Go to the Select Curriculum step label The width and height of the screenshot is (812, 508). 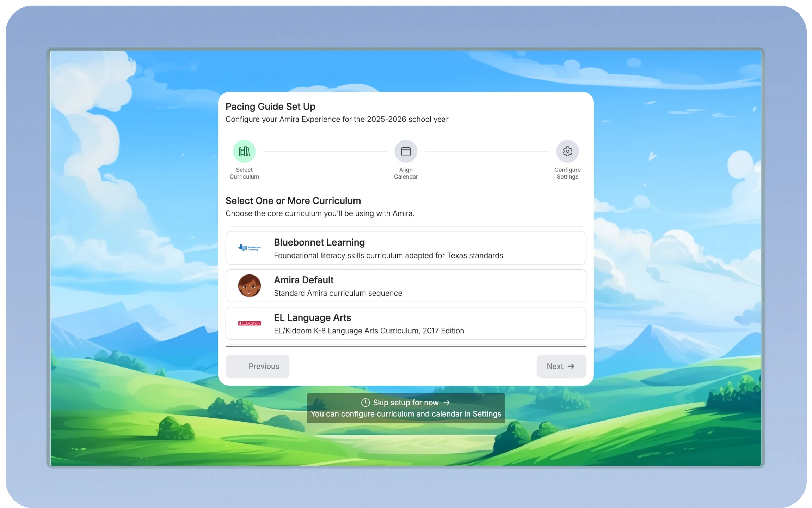pyautogui.click(x=244, y=173)
